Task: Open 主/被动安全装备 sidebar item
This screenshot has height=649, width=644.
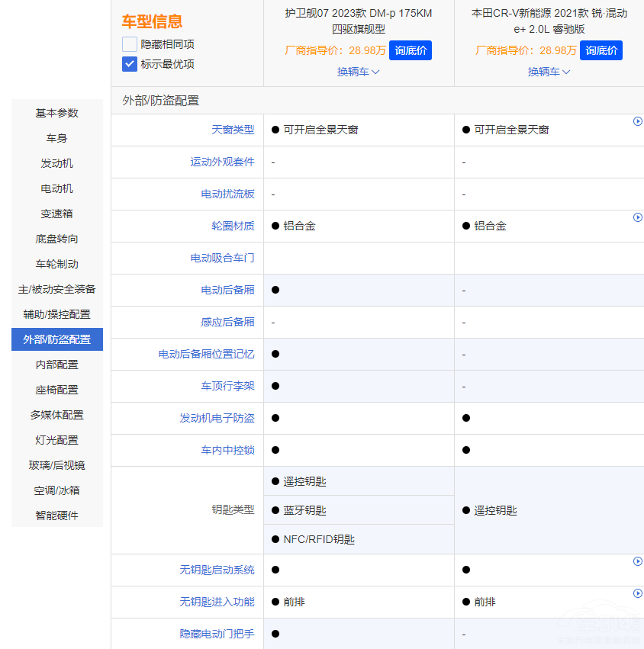Action: coord(56,289)
